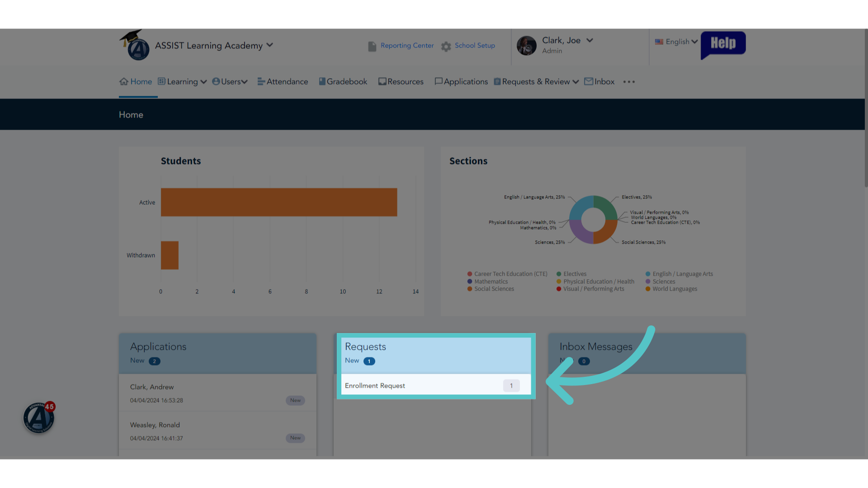Open the Requests panel header

436,355
